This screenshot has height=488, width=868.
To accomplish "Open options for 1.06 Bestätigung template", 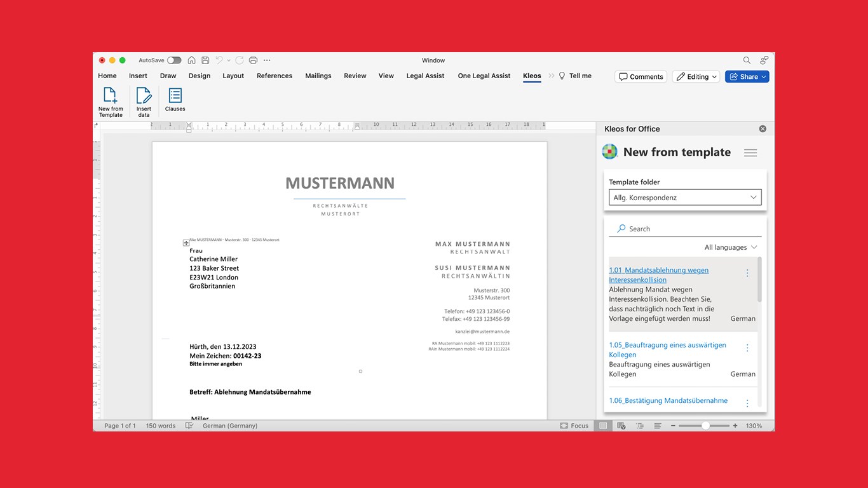I will coord(747,403).
